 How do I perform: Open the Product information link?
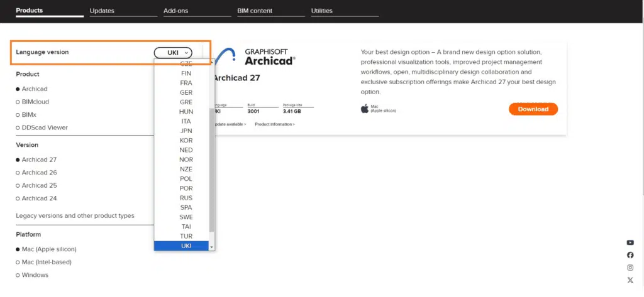coord(274,124)
